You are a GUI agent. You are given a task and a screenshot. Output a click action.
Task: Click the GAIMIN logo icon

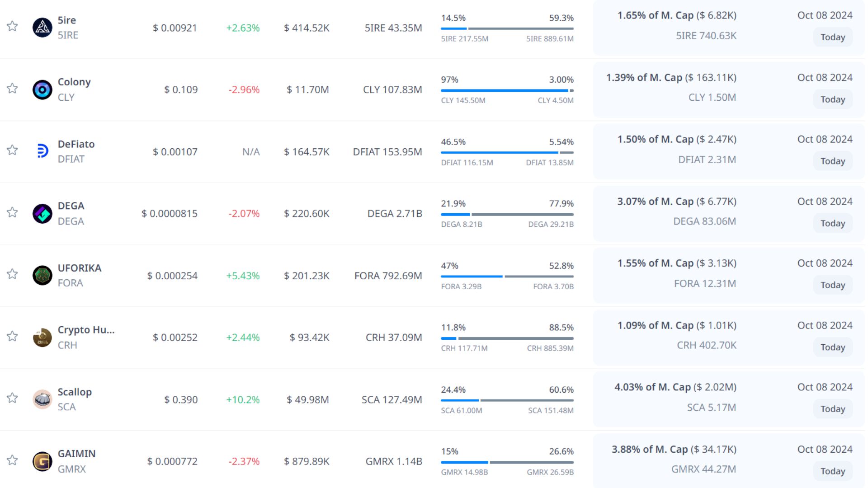[x=42, y=461]
